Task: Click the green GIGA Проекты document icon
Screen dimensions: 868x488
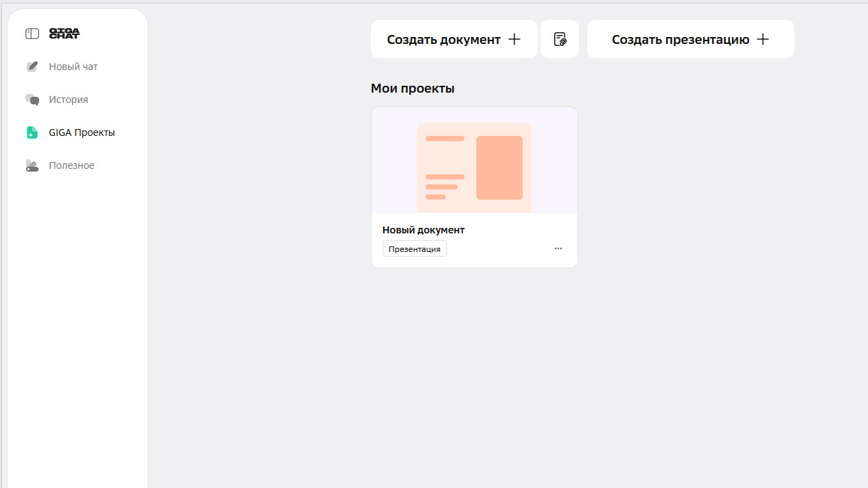Action: click(x=32, y=132)
